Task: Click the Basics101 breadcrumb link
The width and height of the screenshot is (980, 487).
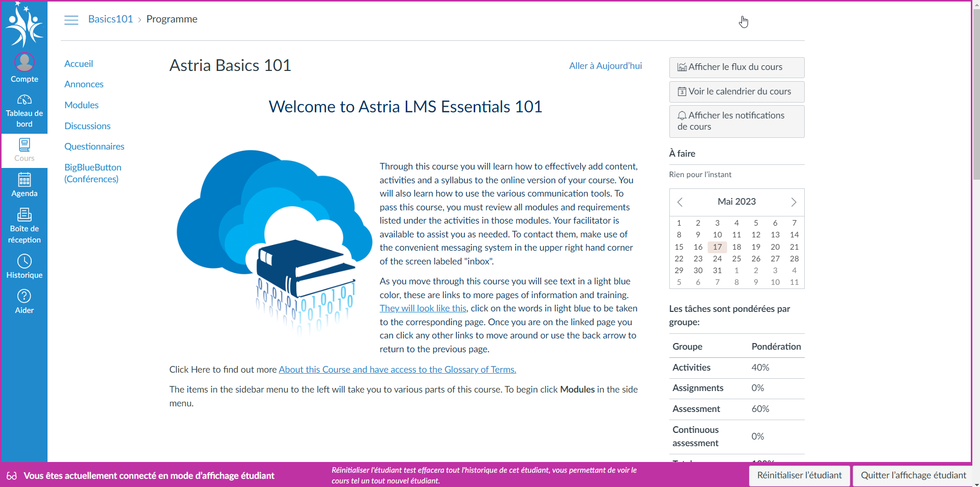Action: tap(110, 19)
